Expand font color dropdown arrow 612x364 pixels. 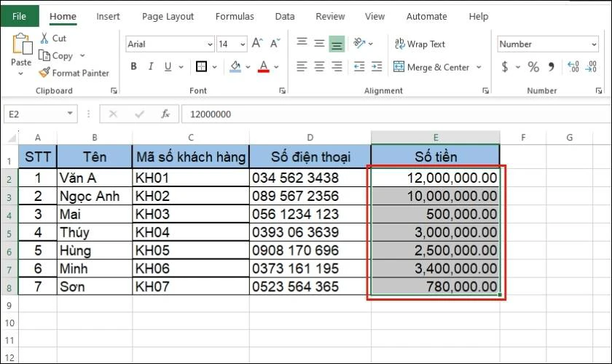point(276,67)
